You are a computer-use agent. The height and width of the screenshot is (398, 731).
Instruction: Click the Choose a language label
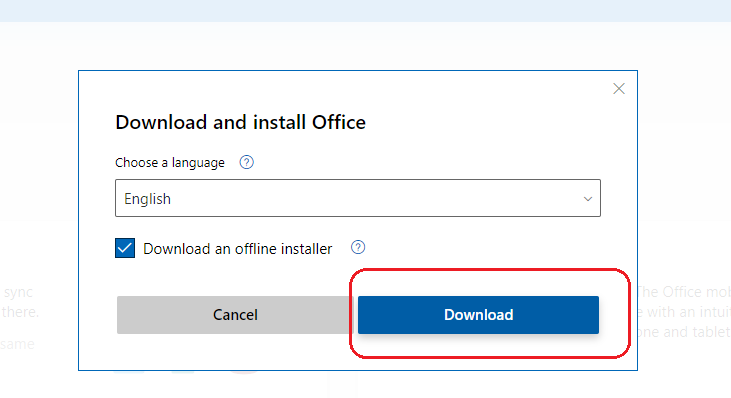point(170,163)
